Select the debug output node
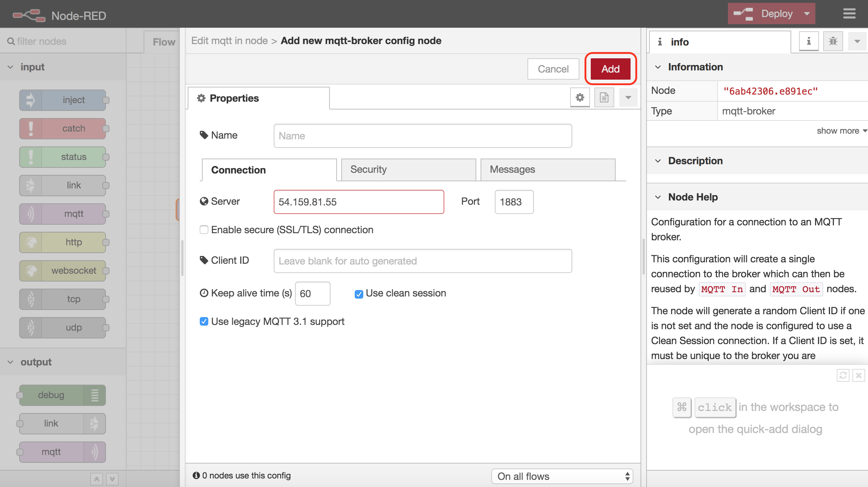 point(63,395)
